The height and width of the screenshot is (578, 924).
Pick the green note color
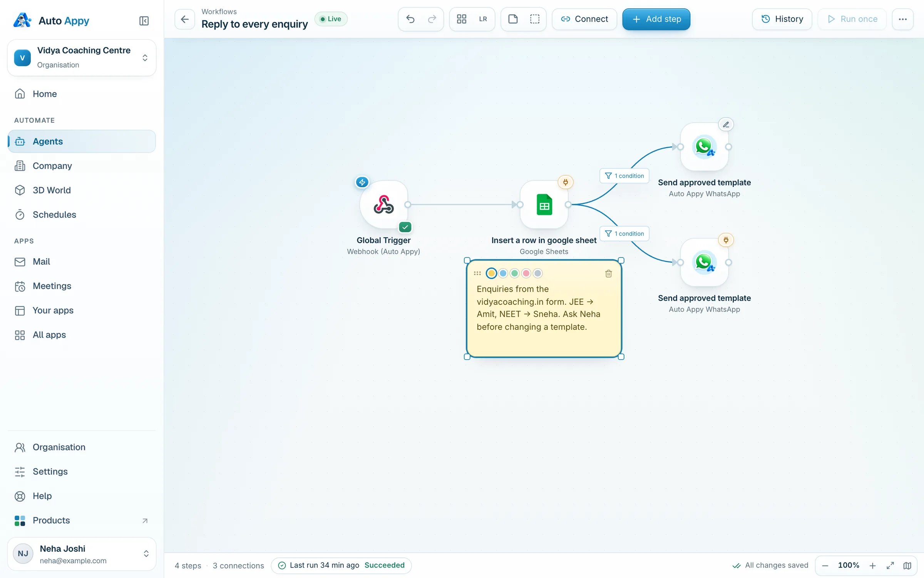[x=514, y=274]
